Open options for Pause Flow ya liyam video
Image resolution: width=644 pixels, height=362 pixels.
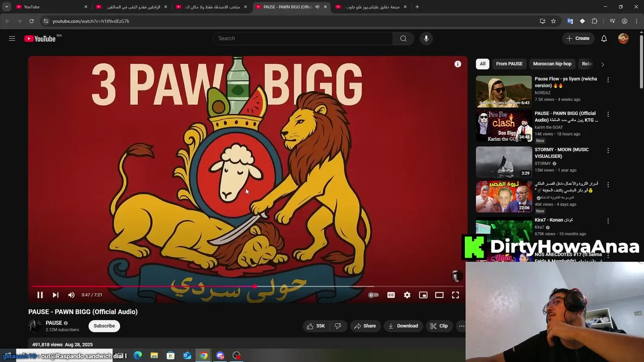coord(608,80)
